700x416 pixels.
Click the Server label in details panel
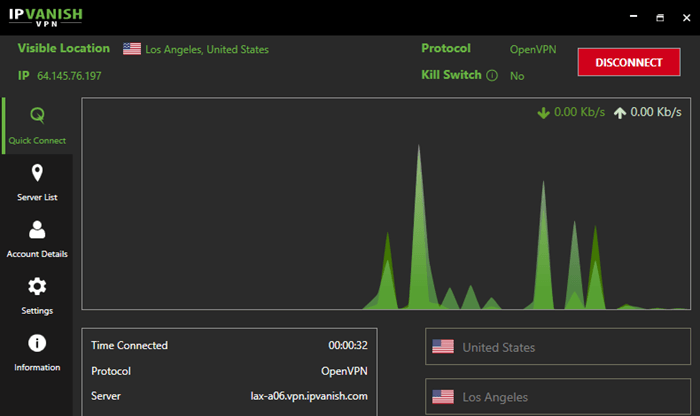coord(106,396)
